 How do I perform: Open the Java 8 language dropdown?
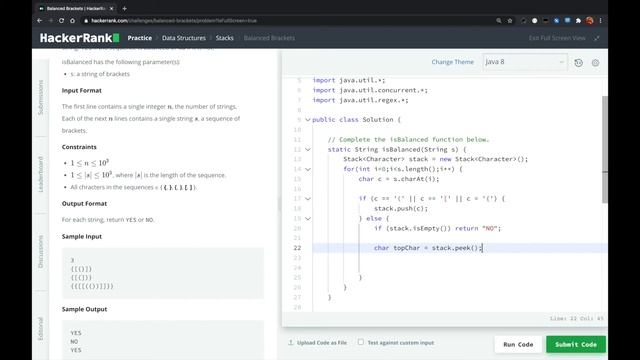click(524, 62)
